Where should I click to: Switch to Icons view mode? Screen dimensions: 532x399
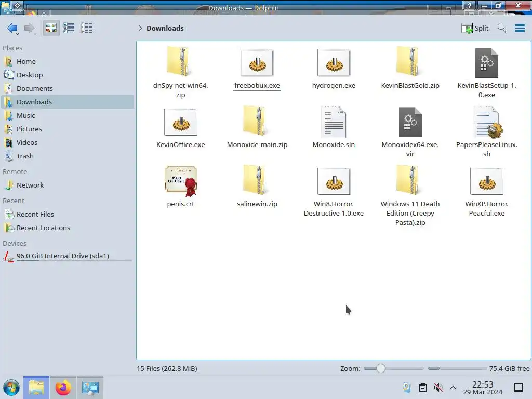coord(51,28)
